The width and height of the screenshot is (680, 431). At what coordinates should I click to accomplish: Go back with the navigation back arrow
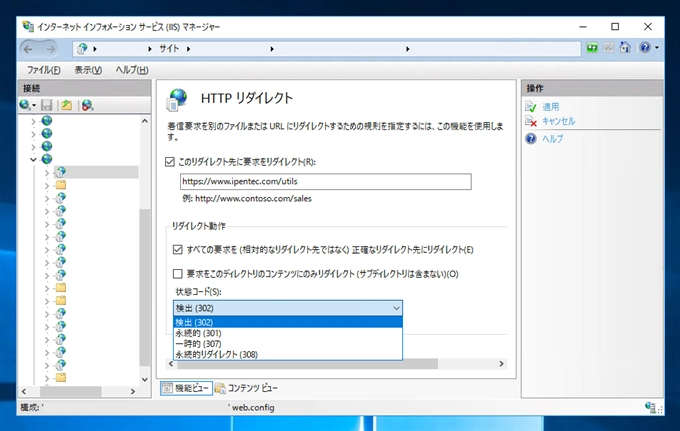point(29,49)
